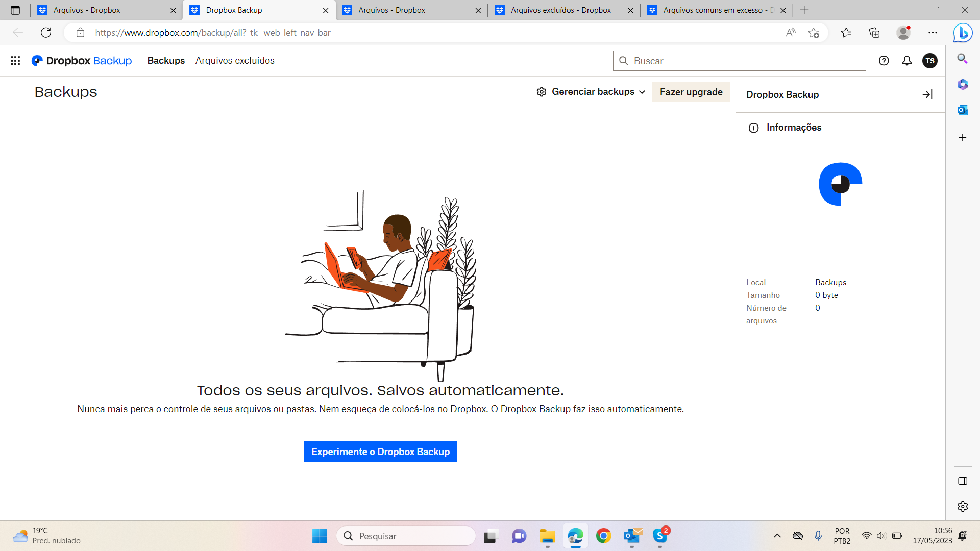
Task: Launch Chrome from the taskbar
Action: click(603, 536)
